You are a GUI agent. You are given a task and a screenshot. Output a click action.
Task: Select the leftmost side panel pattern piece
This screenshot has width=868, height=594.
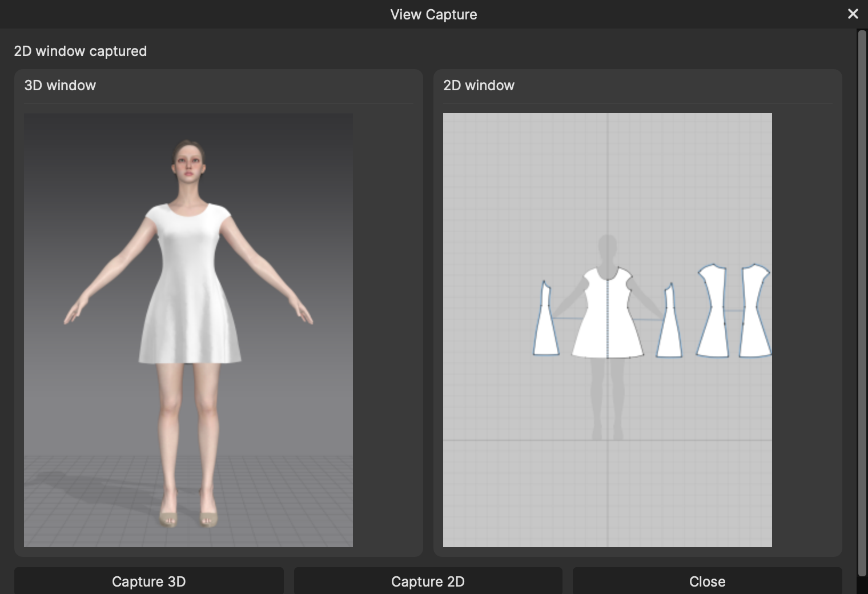546,323
